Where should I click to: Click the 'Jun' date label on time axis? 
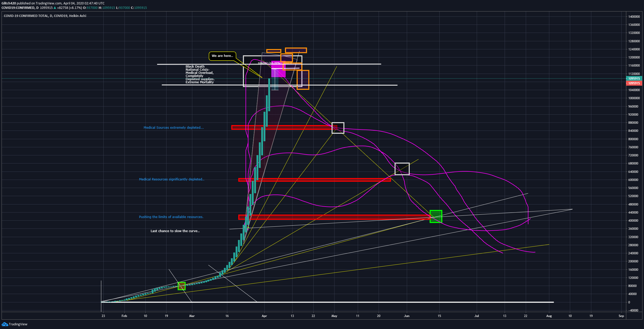[x=407, y=316]
